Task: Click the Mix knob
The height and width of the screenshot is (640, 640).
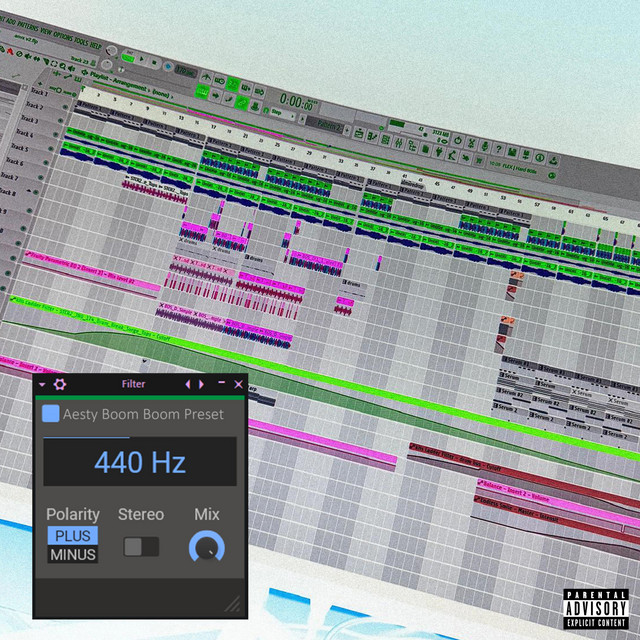Action: tap(207, 547)
